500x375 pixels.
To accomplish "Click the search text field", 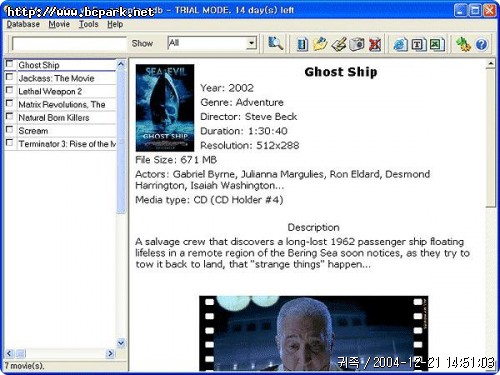I will tap(69, 43).
